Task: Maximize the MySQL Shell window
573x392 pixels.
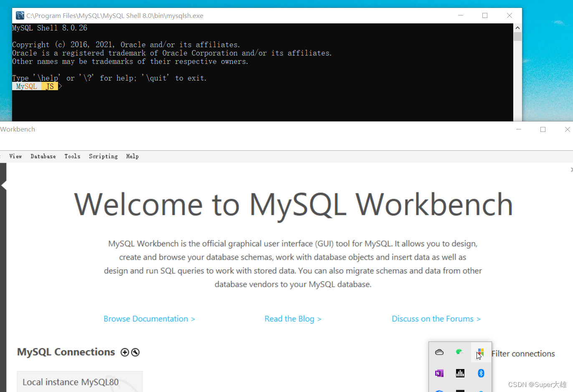Action: [485, 15]
